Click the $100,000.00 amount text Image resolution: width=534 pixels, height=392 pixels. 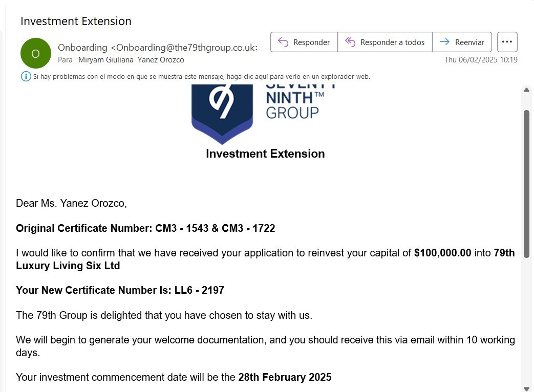coord(442,253)
